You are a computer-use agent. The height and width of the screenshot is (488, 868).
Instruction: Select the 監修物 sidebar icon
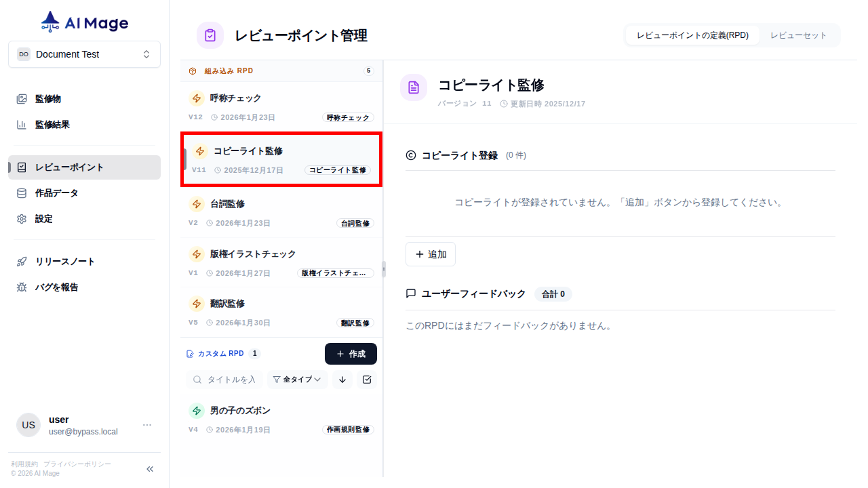click(x=22, y=98)
